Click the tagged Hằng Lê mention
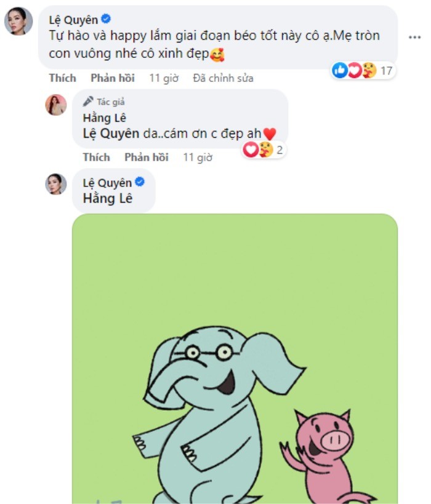 click(107, 199)
